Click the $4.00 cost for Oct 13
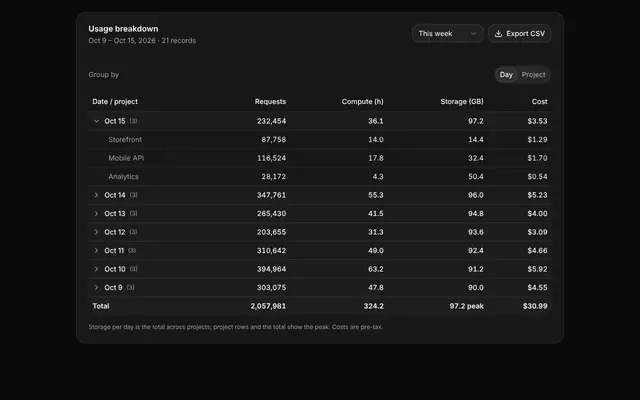Viewport: 640px width, 400px height. pyautogui.click(x=537, y=213)
